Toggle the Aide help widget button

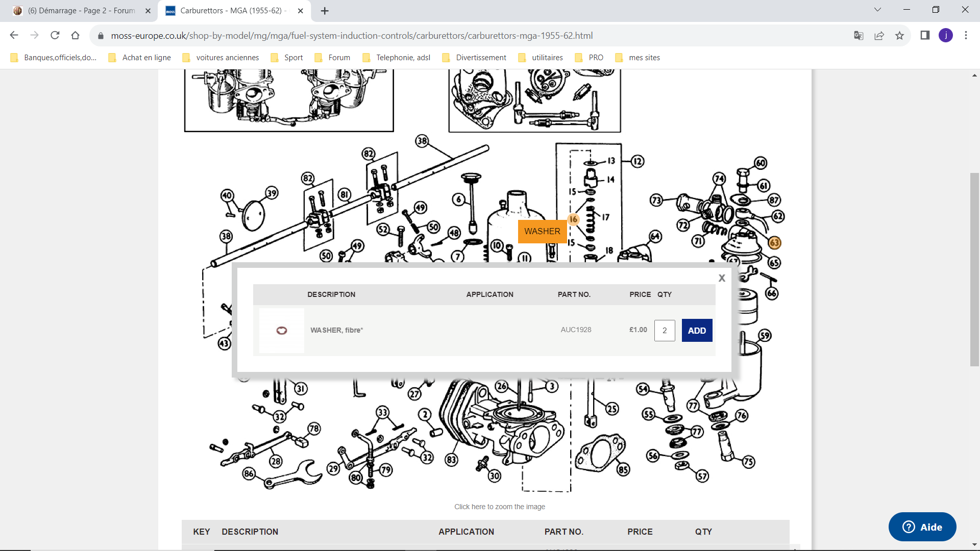tap(923, 527)
